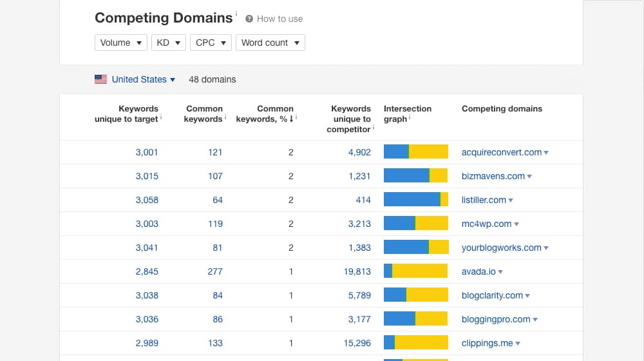Open 3,038 unique to target link
The width and height of the screenshot is (644, 361).
point(147,295)
